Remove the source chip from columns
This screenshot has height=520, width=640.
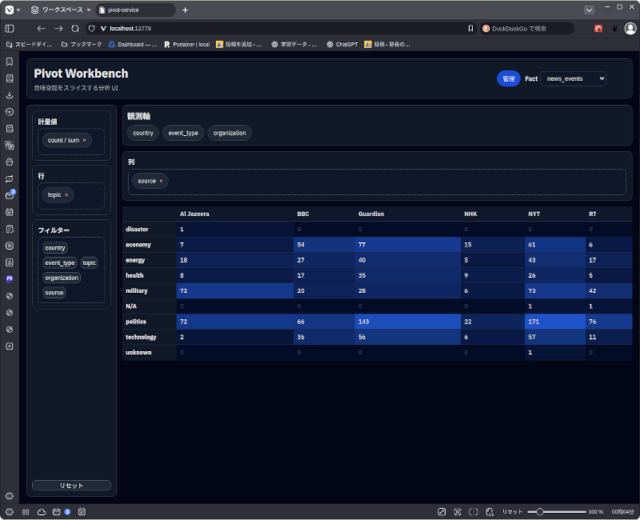click(x=161, y=181)
